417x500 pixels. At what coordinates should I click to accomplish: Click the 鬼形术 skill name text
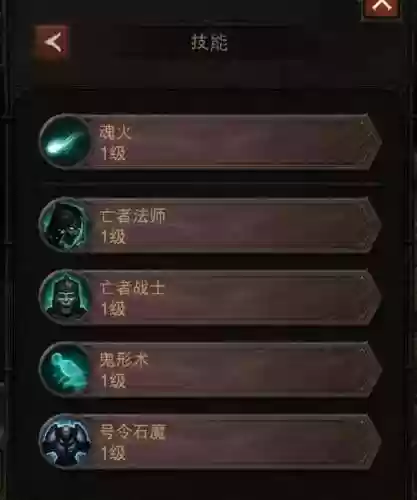click(x=124, y=360)
